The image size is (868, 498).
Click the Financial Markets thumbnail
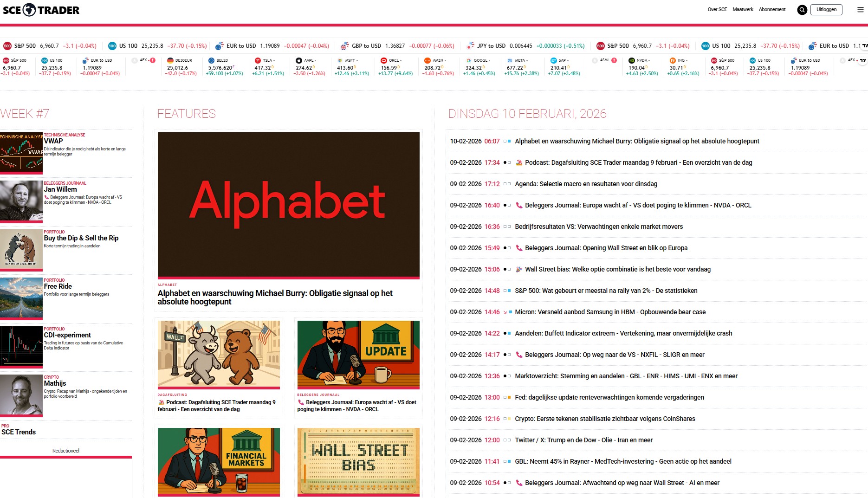click(219, 462)
